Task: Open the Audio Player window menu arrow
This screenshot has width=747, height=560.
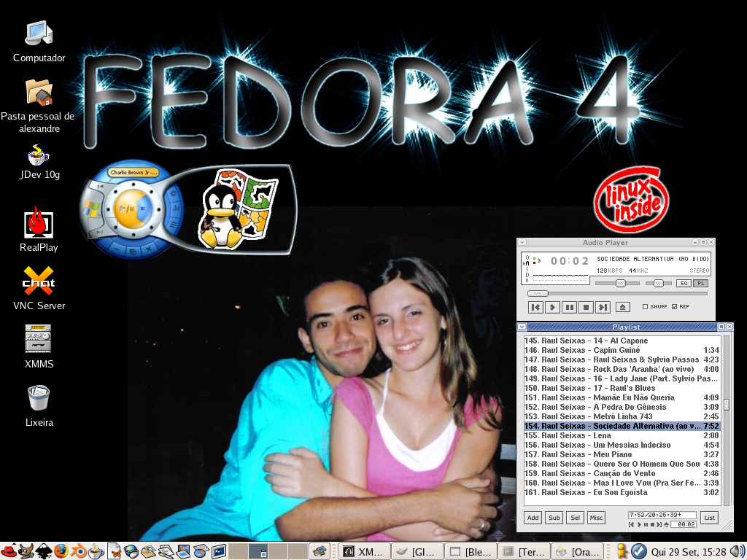Action: [x=522, y=242]
